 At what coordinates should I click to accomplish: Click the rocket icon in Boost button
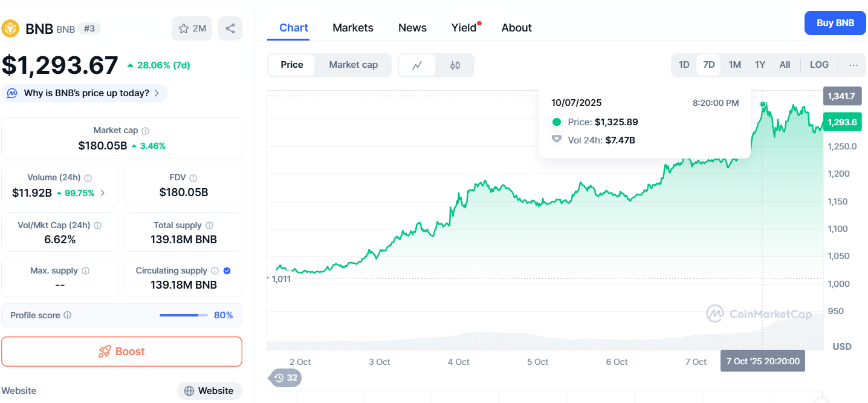pos(105,352)
